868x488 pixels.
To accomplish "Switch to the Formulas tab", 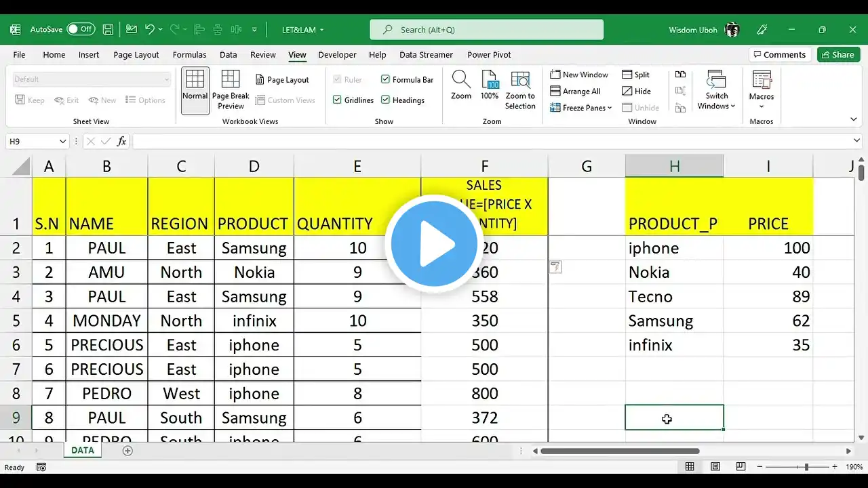I will pyautogui.click(x=190, y=55).
